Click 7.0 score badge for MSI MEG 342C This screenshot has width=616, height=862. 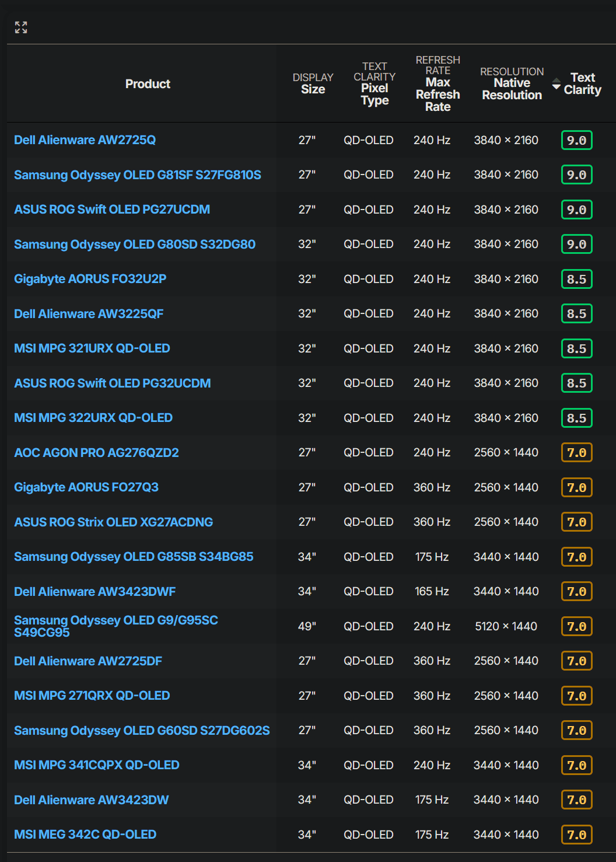tap(577, 835)
